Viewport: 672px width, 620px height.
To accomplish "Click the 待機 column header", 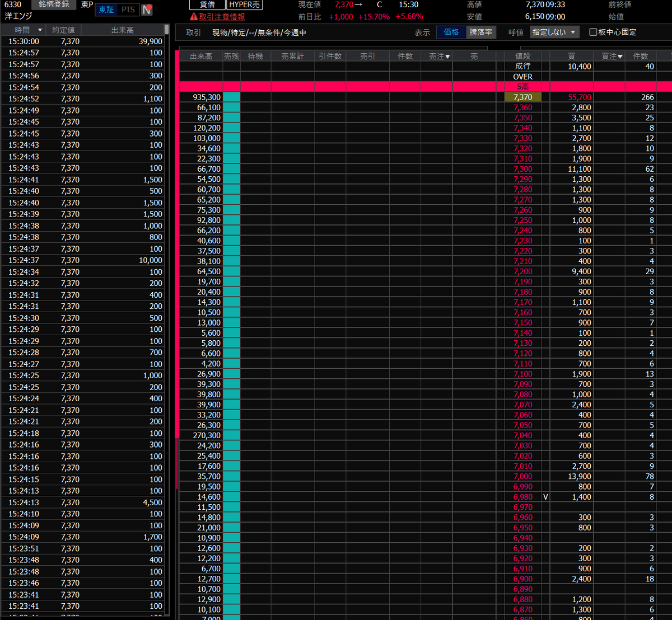I will (x=255, y=57).
